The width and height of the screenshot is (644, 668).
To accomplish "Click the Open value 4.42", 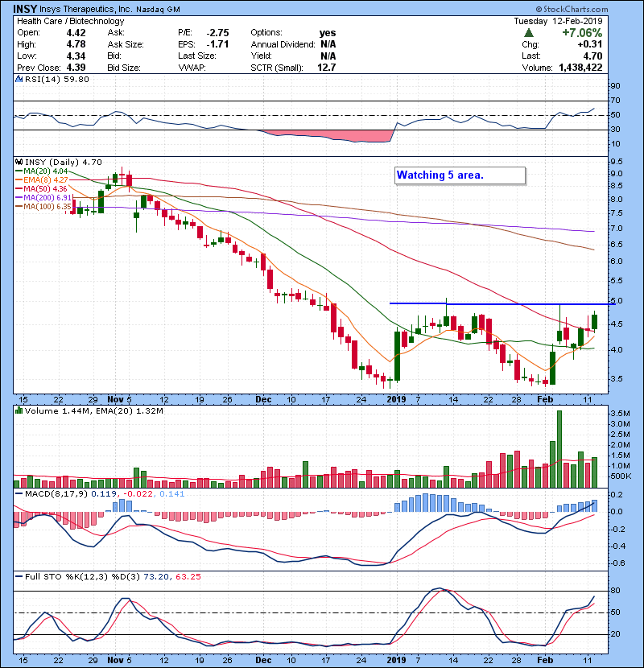I will point(76,33).
